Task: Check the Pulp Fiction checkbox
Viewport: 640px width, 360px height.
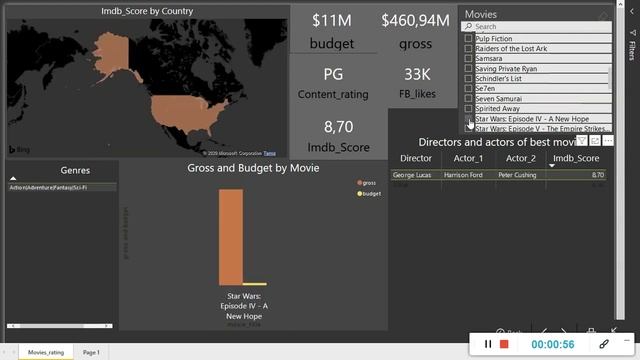Action: tap(468, 38)
